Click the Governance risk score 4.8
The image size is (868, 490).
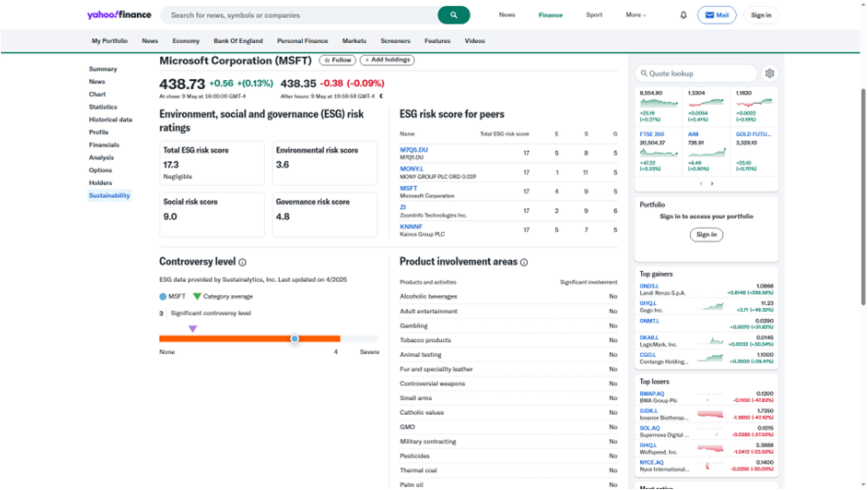[x=283, y=217]
